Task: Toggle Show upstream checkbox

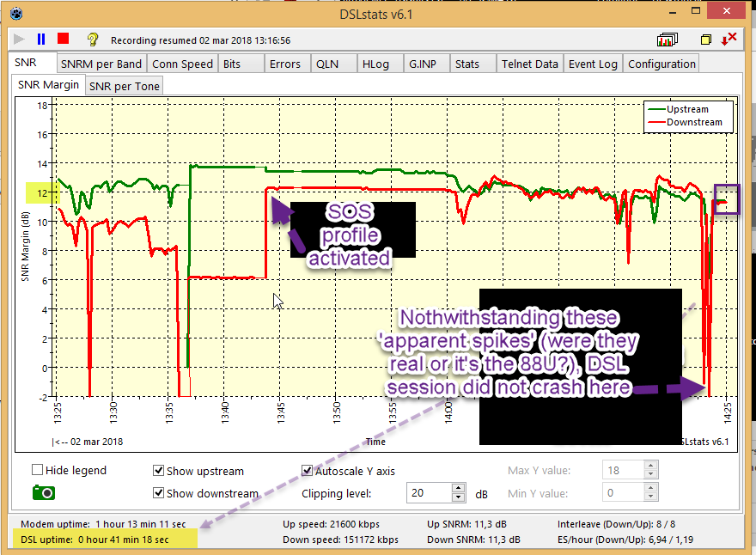Action: click(x=158, y=470)
